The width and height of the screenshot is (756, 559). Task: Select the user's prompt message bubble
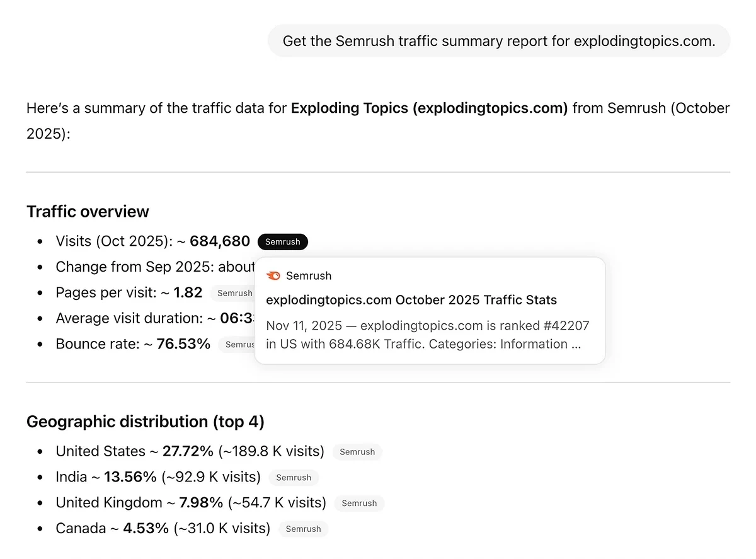click(x=499, y=40)
